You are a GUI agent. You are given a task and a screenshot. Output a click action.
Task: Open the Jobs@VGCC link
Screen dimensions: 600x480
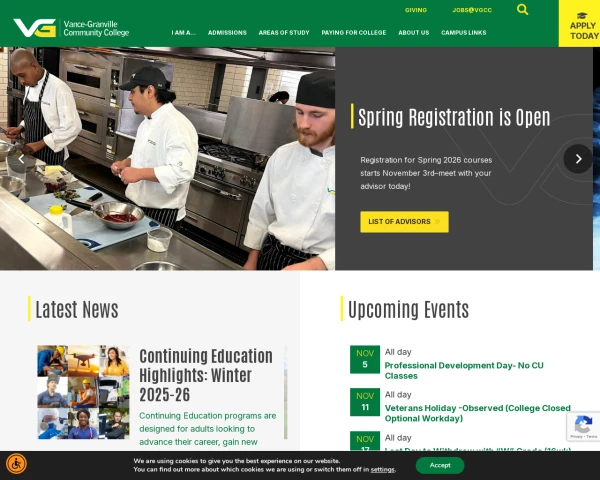tap(472, 10)
